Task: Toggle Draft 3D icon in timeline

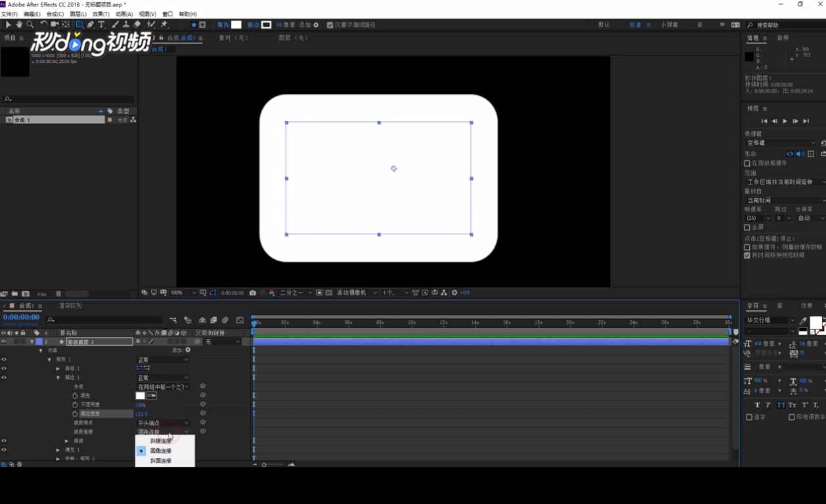Action: [x=188, y=320]
